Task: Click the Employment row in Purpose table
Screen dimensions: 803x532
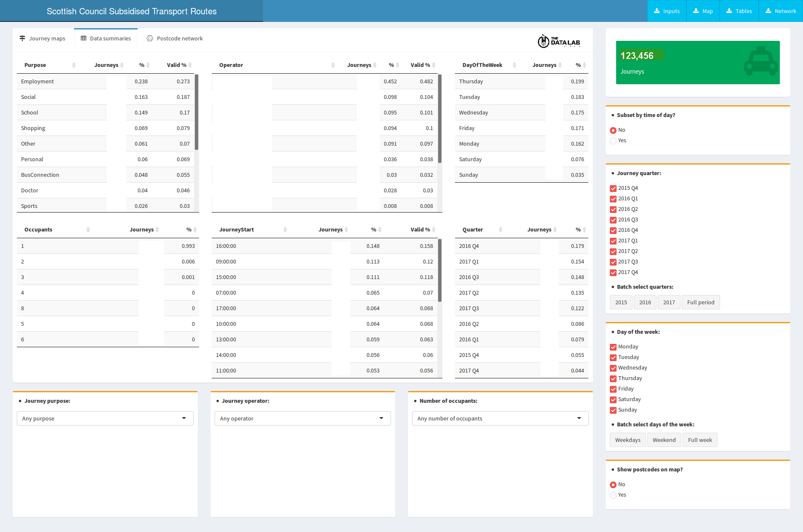Action: click(x=105, y=81)
